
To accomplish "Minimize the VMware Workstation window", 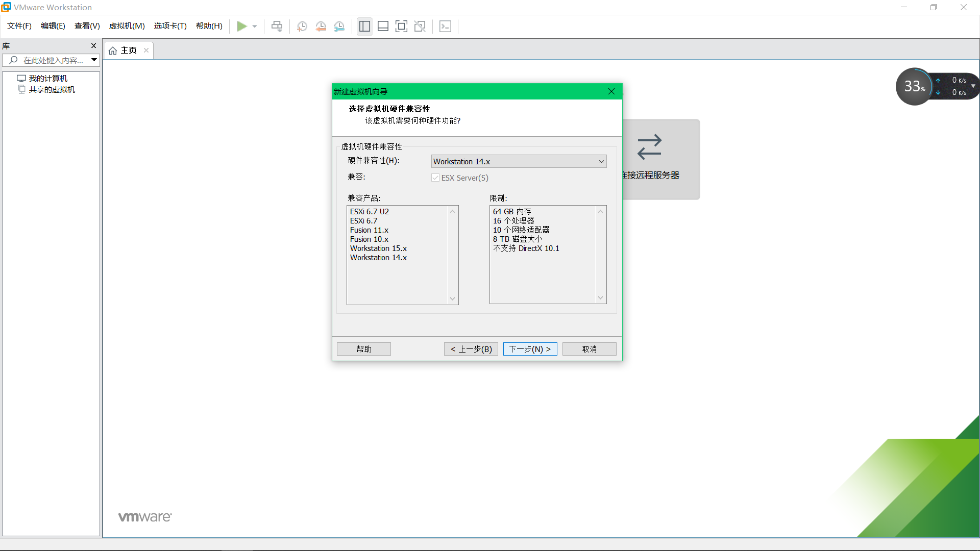I will 904,7.
